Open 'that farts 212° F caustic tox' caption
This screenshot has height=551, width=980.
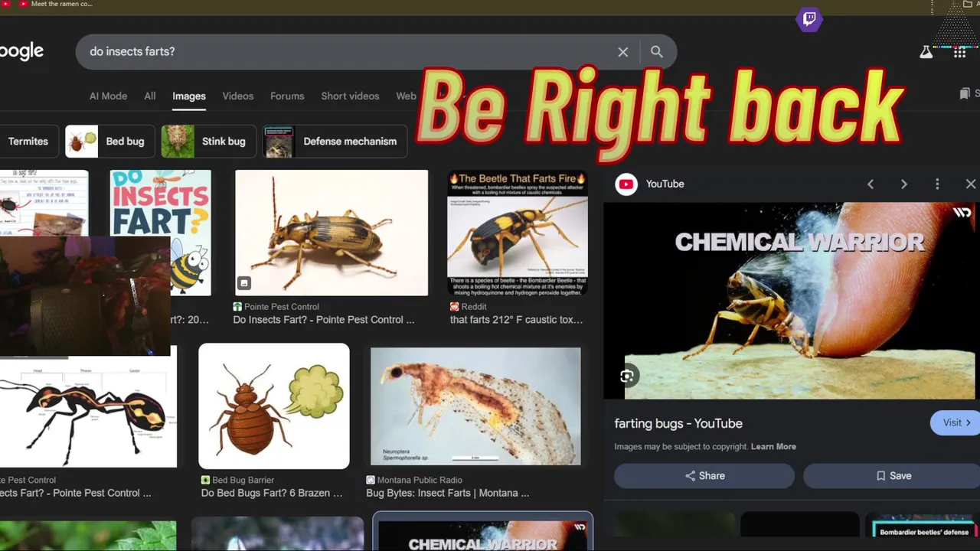[x=516, y=320]
